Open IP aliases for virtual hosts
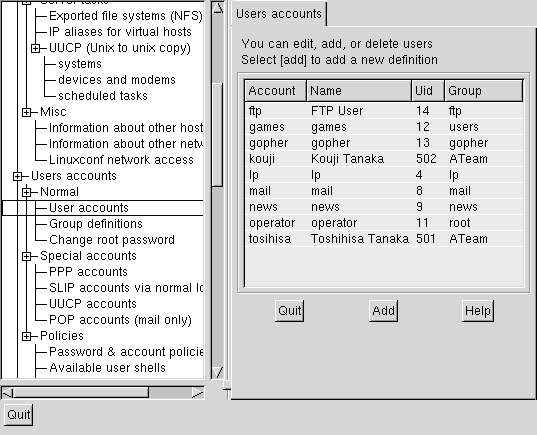The width and height of the screenshot is (537, 435). 120,32
